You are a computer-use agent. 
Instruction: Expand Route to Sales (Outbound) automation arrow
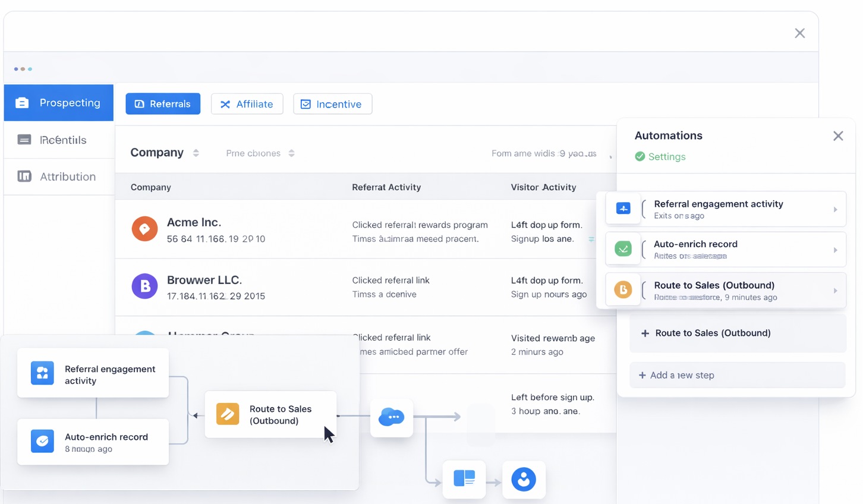click(835, 291)
